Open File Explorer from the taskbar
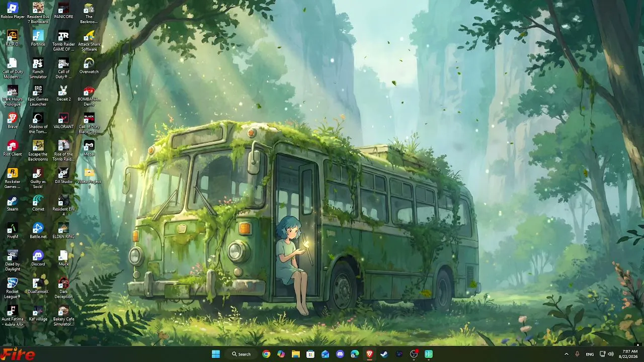This screenshot has width=644, height=362. [296, 354]
